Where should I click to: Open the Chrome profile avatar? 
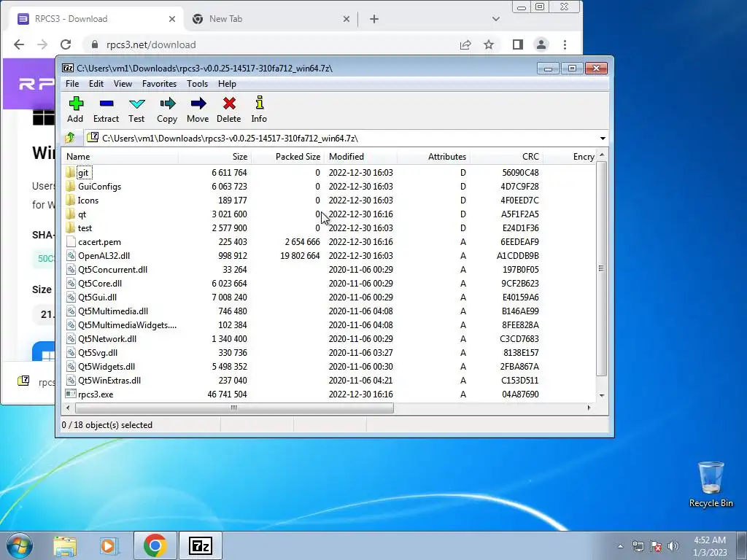[541, 44]
